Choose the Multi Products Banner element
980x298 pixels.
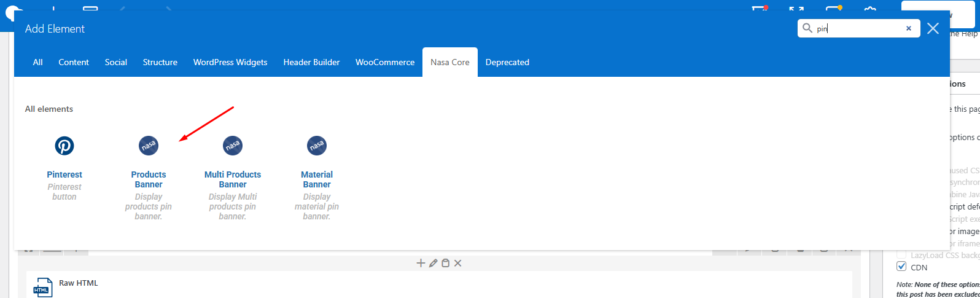(233, 146)
